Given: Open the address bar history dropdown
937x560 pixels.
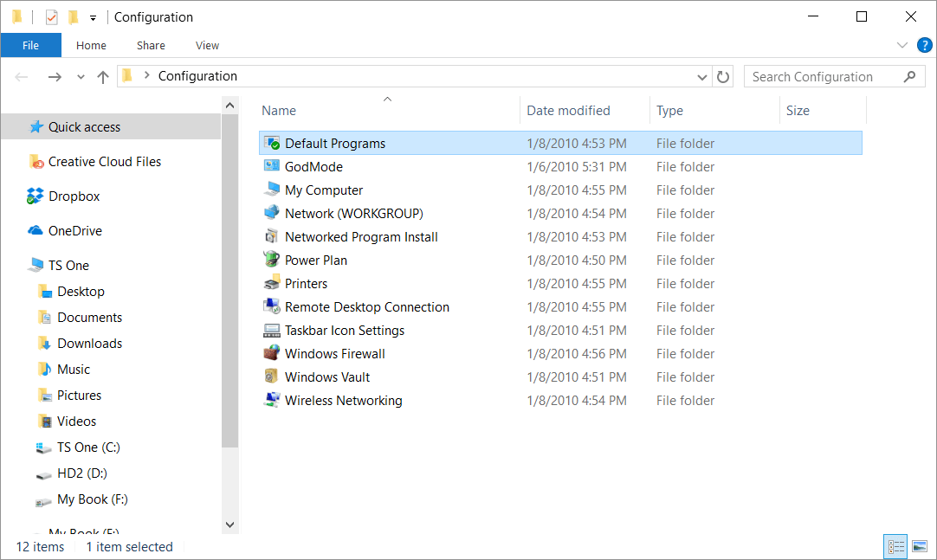Looking at the screenshot, I should point(702,77).
